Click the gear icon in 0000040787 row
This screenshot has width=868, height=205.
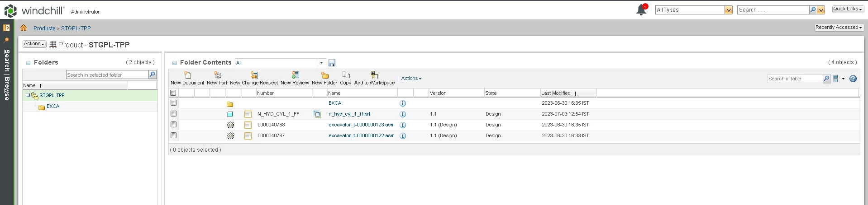tap(230, 136)
